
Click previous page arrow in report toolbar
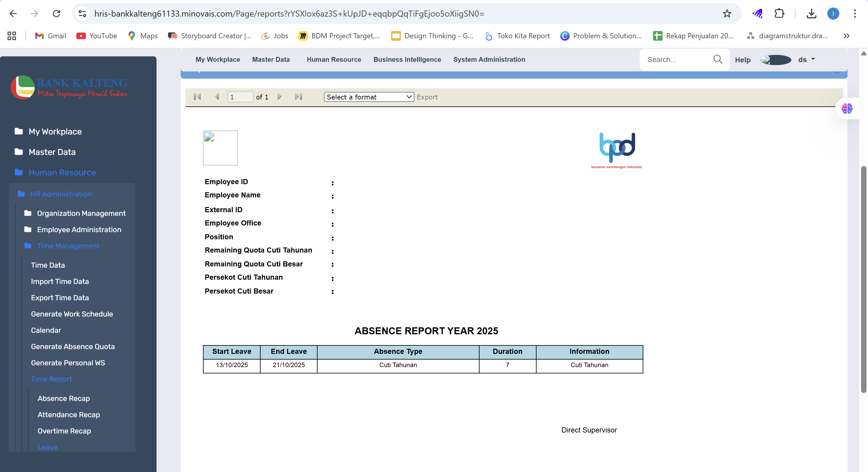click(x=217, y=97)
